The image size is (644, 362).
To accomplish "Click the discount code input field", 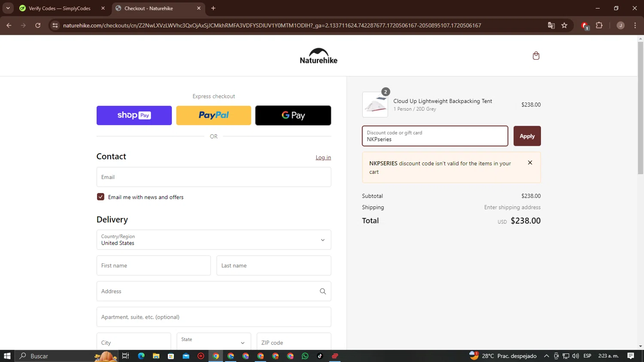I will [x=435, y=136].
